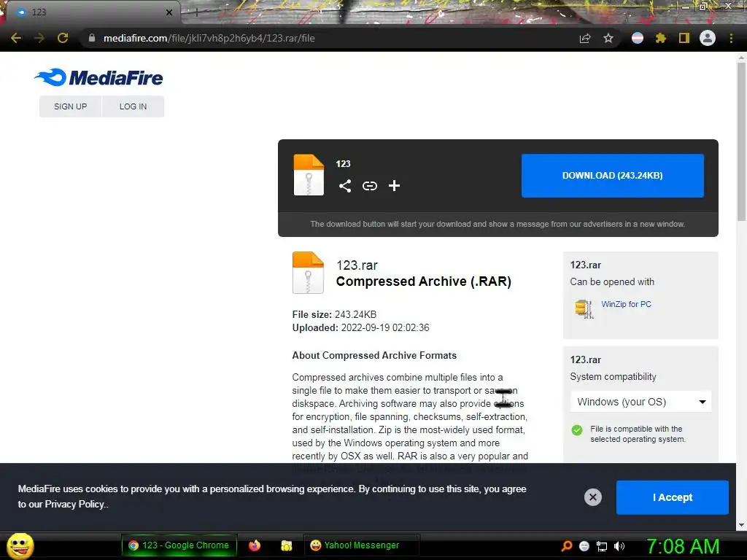Switch to Yahoo! Messenger taskbar item
The image size is (747, 560).
tap(362, 545)
